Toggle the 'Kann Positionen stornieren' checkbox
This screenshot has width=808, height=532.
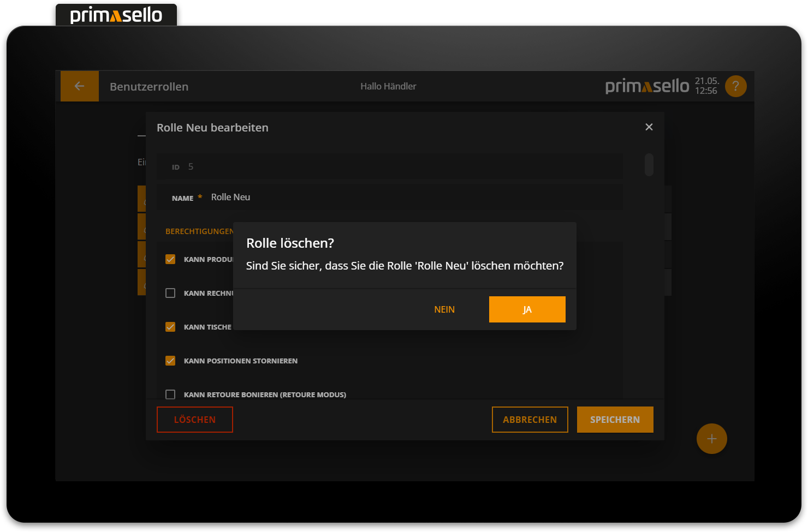coord(170,361)
